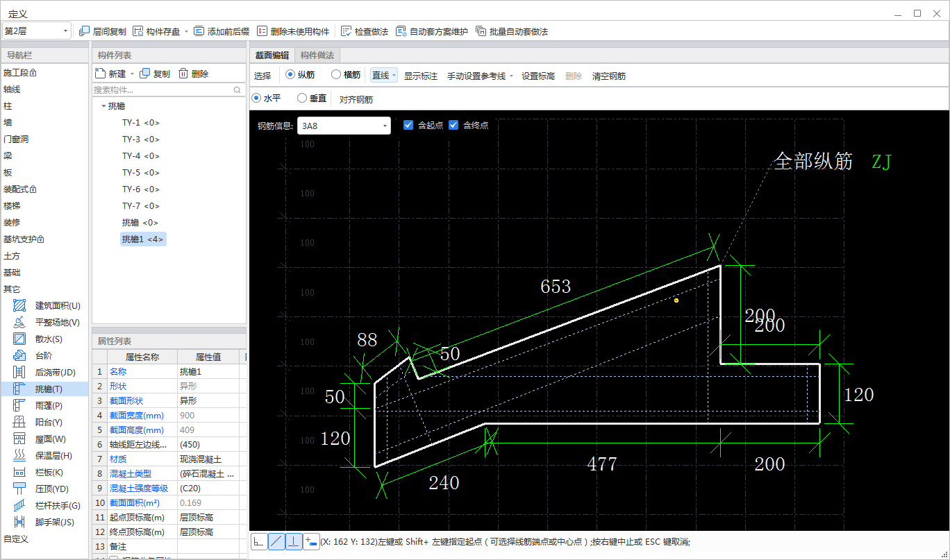Switch to the 截面编辑 tab
Viewport: 950px width, 560px height.
pyautogui.click(x=272, y=56)
